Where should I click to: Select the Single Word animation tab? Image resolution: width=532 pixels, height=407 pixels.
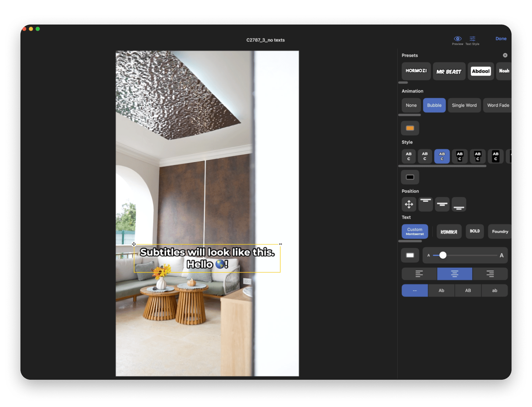click(464, 105)
